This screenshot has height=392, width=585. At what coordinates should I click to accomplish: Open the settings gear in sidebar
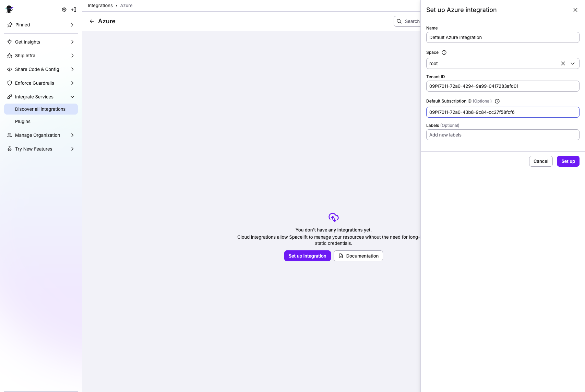point(64,10)
